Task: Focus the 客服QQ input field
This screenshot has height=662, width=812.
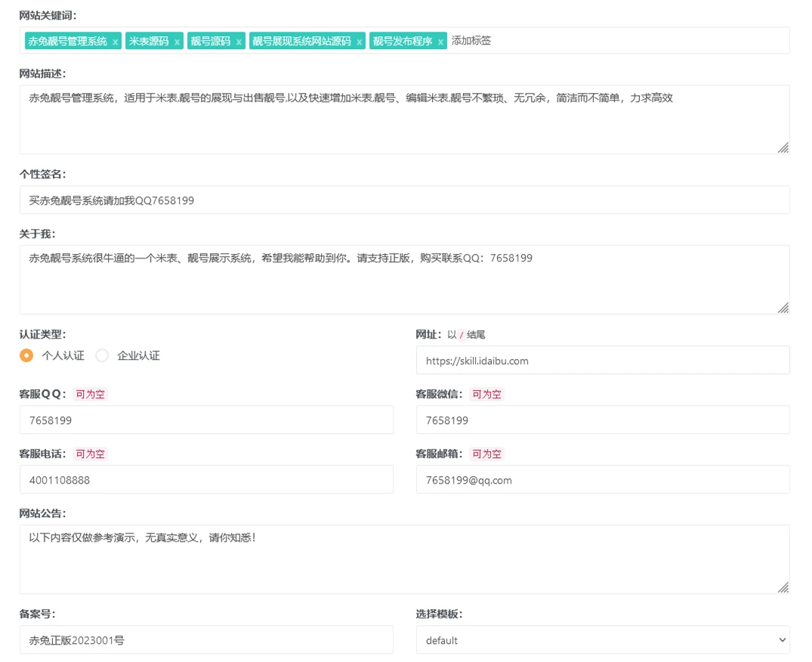Action: pos(206,420)
